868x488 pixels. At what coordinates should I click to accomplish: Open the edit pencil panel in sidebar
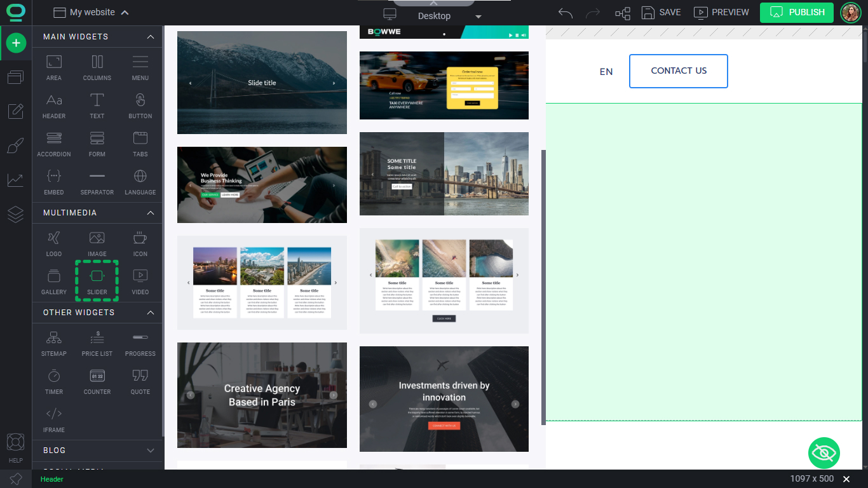16,111
